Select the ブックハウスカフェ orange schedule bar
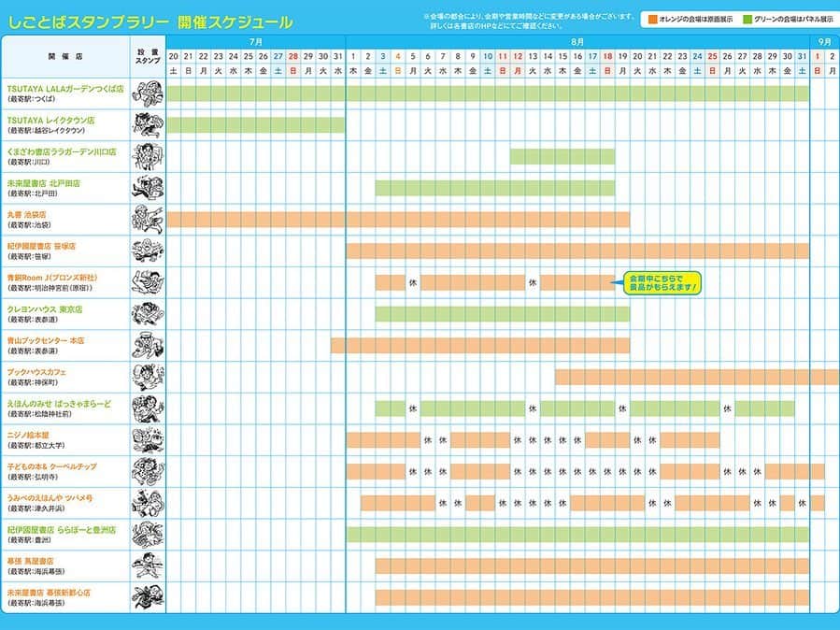This screenshot has height=630, width=840. click(697, 377)
